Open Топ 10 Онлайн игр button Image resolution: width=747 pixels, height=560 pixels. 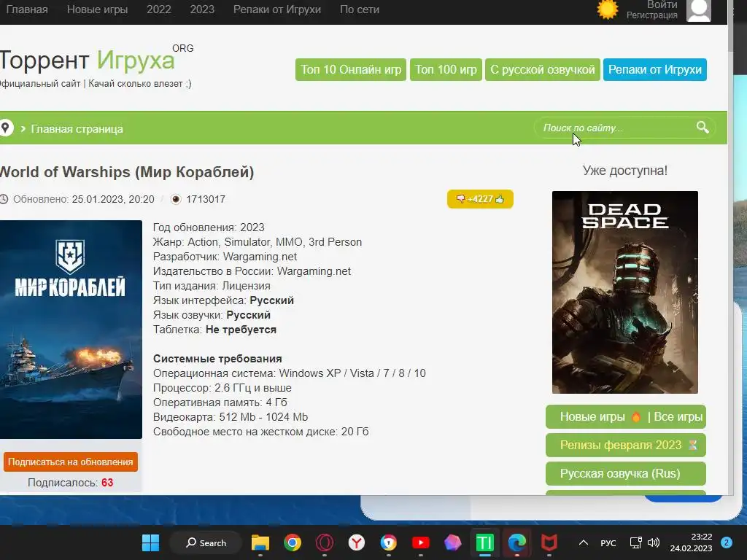point(351,69)
